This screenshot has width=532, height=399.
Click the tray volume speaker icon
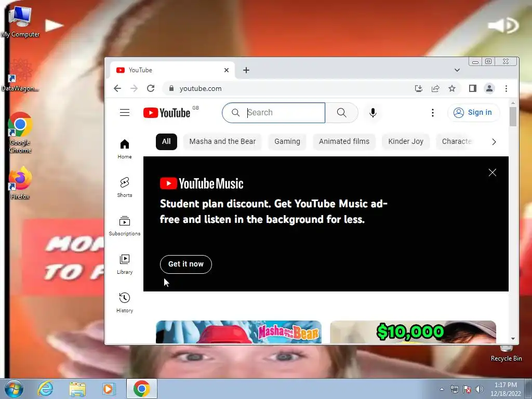point(480,389)
